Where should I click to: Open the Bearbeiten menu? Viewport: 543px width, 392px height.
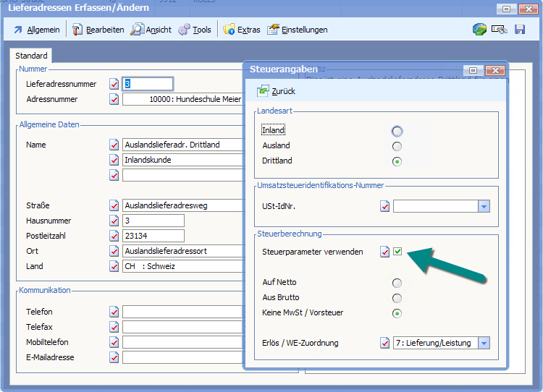coord(98,30)
